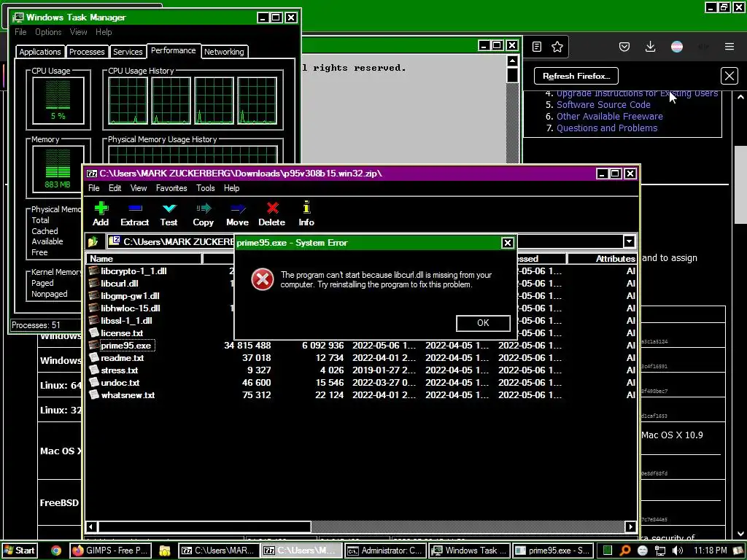
Task: Open the Save to Pocket icon in Firefox
Action: tap(624, 47)
